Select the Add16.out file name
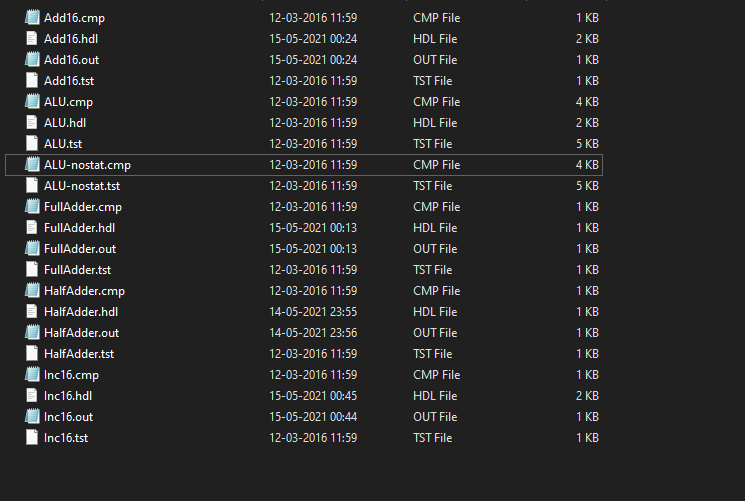The width and height of the screenshot is (745, 501). pos(71,60)
